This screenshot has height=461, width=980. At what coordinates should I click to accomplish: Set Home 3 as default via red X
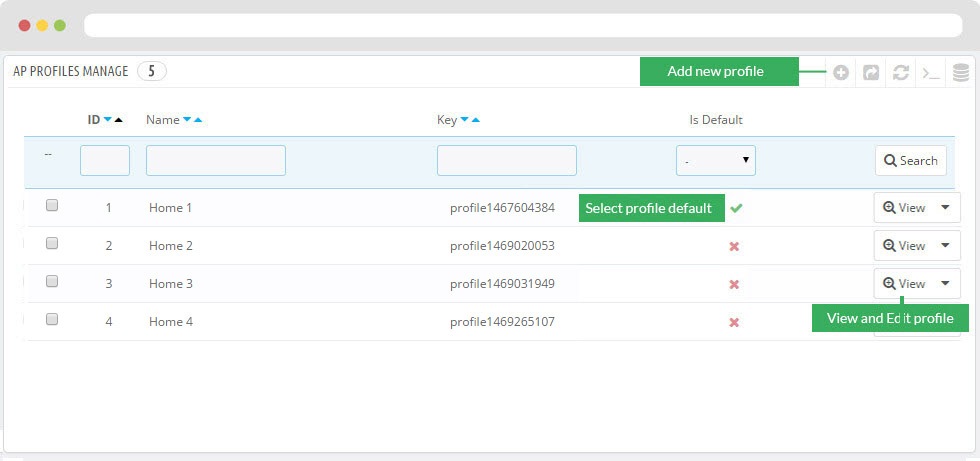pyautogui.click(x=734, y=284)
